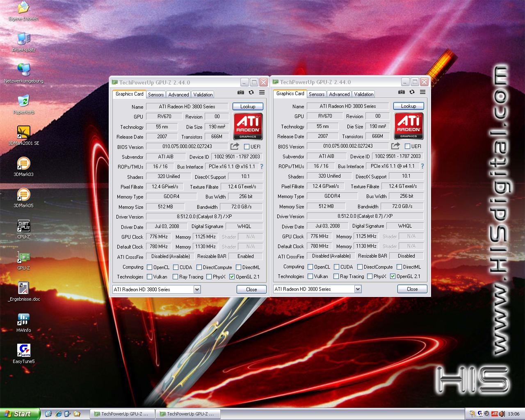
Task: Click ATI Radeon logo in right GPU-Z
Action: (x=409, y=126)
